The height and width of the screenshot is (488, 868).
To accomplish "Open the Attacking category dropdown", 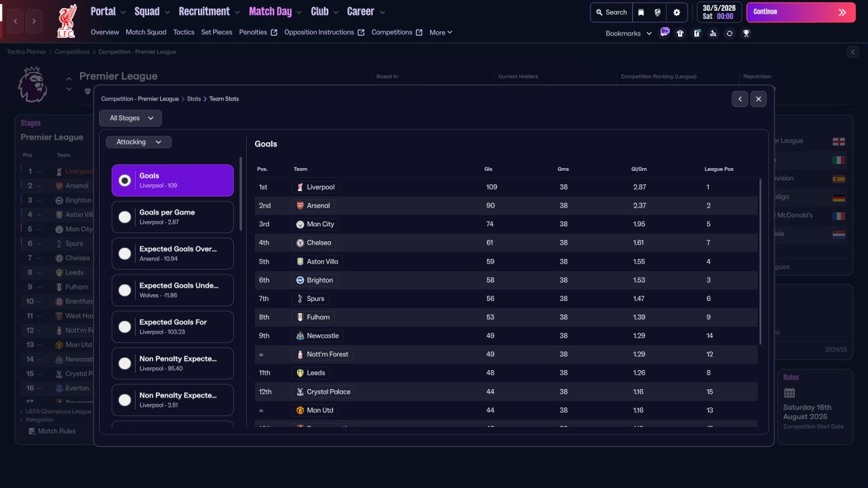I will coord(139,142).
